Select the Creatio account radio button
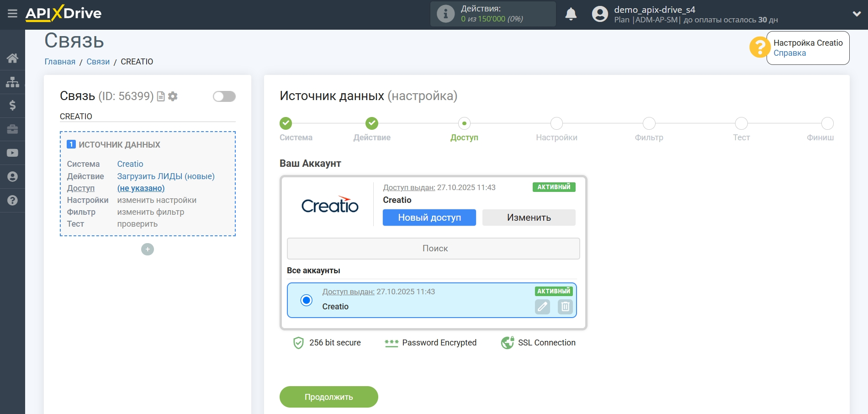This screenshot has height=414, width=868. coord(306,301)
